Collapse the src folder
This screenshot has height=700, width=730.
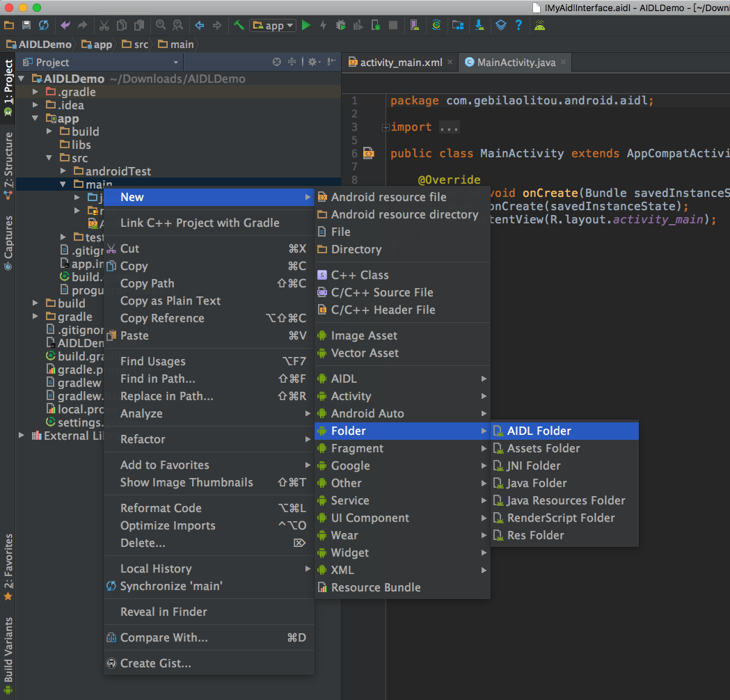(x=49, y=158)
